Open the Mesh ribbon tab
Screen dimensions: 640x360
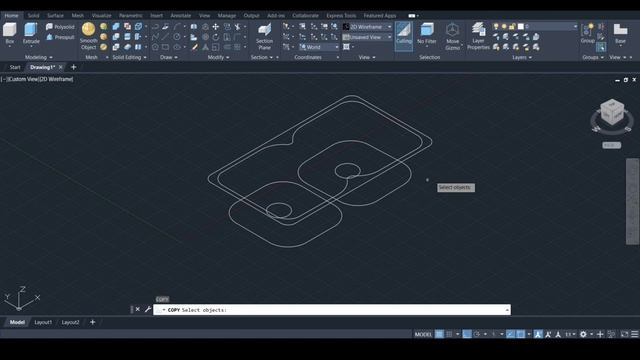click(x=78, y=16)
